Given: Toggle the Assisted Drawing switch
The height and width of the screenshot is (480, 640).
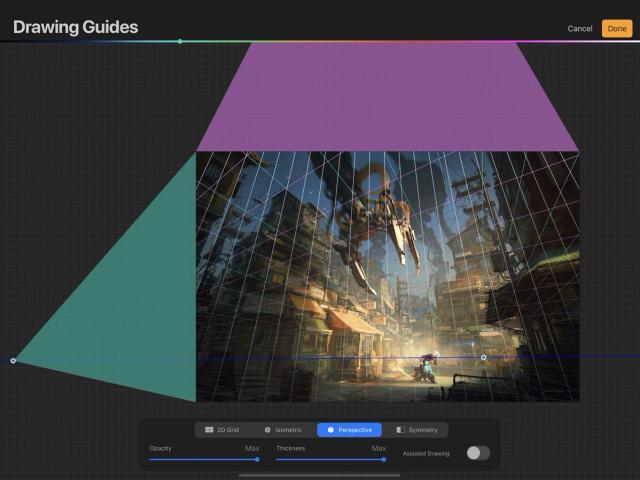Looking at the screenshot, I should (478, 453).
